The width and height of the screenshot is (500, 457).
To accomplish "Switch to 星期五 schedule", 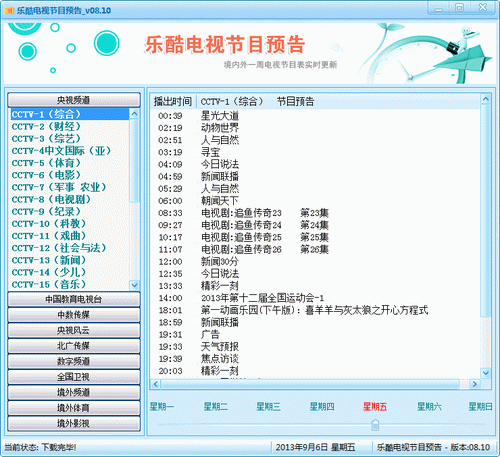I will (x=375, y=407).
